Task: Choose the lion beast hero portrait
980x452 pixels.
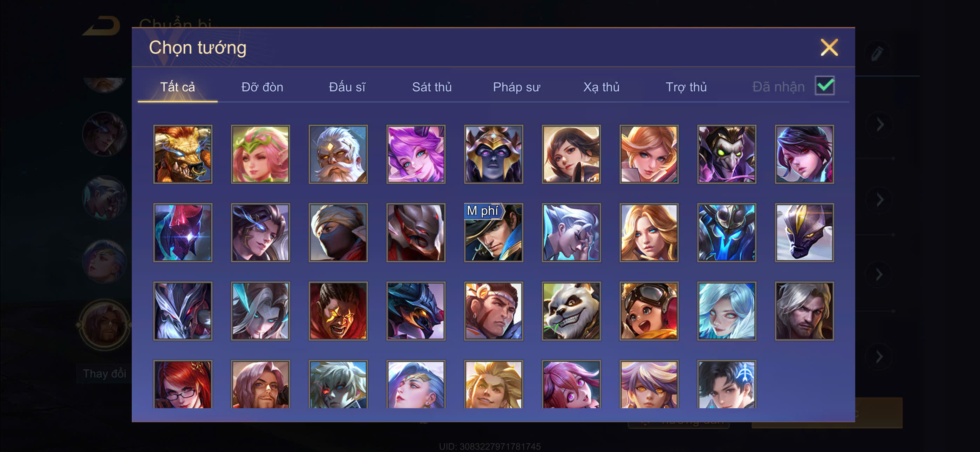Action: 183,154
